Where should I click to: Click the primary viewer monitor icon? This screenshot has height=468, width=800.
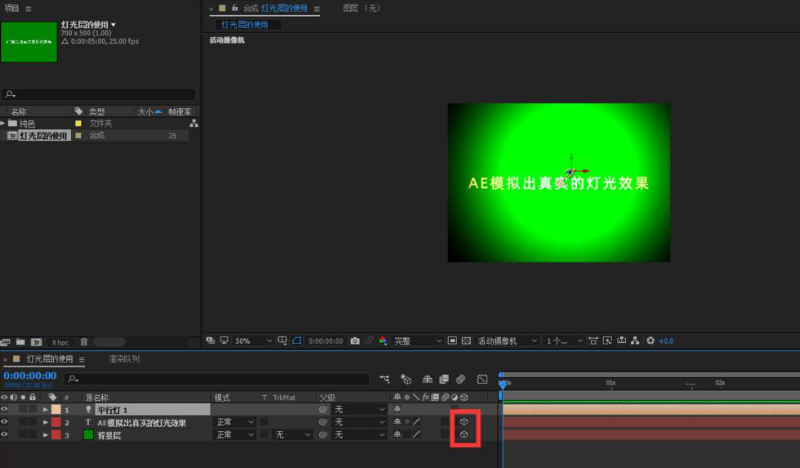pos(224,340)
